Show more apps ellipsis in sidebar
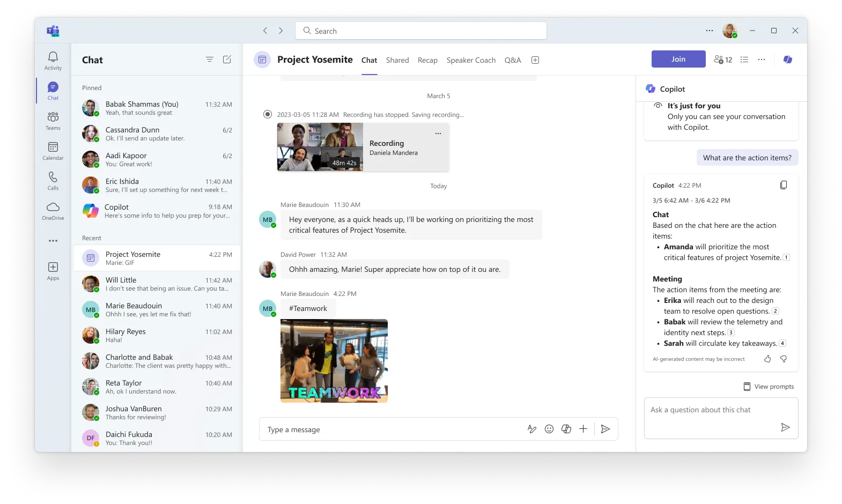The image size is (842, 504). (x=53, y=241)
